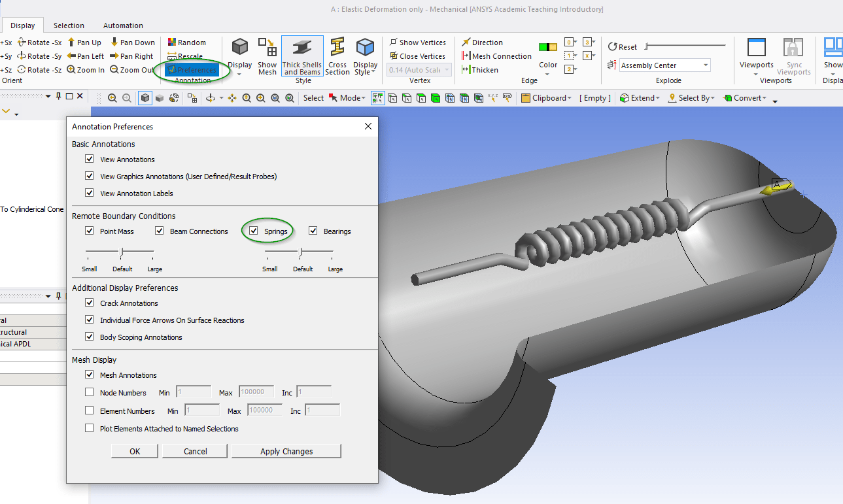Click the Pan Up arrow

click(84, 42)
